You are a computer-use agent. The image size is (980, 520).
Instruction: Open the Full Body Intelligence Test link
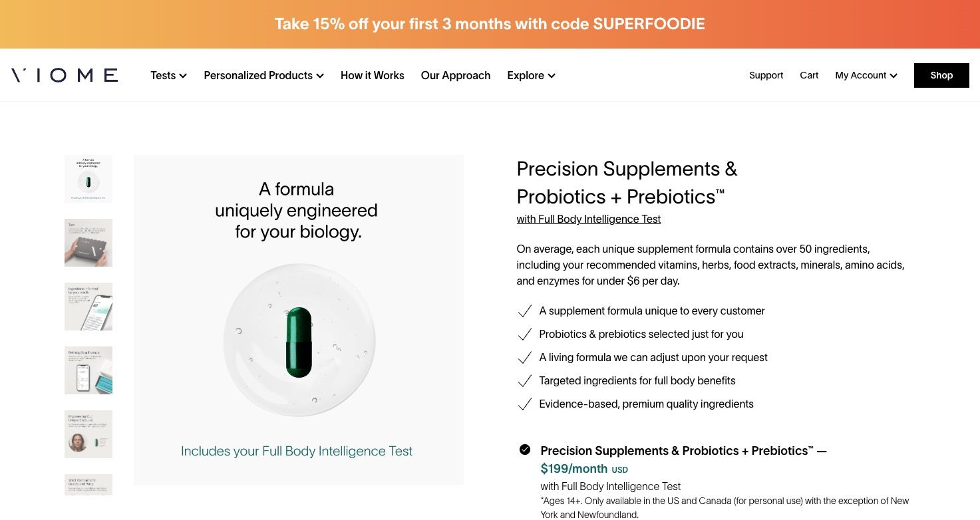pos(588,219)
